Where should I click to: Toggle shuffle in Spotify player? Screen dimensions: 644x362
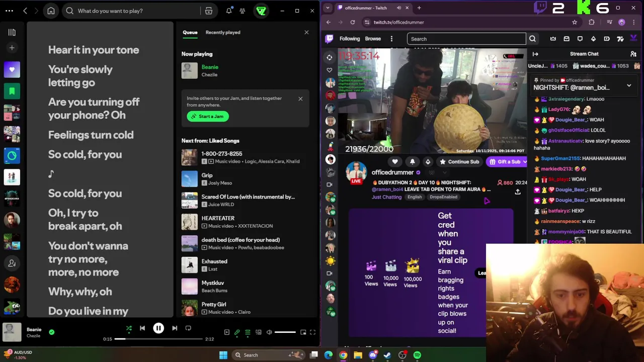129,328
